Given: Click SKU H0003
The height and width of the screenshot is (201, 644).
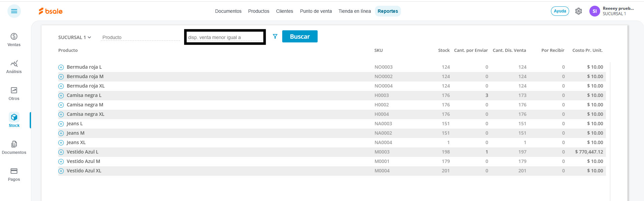Looking at the screenshot, I should (382, 96).
